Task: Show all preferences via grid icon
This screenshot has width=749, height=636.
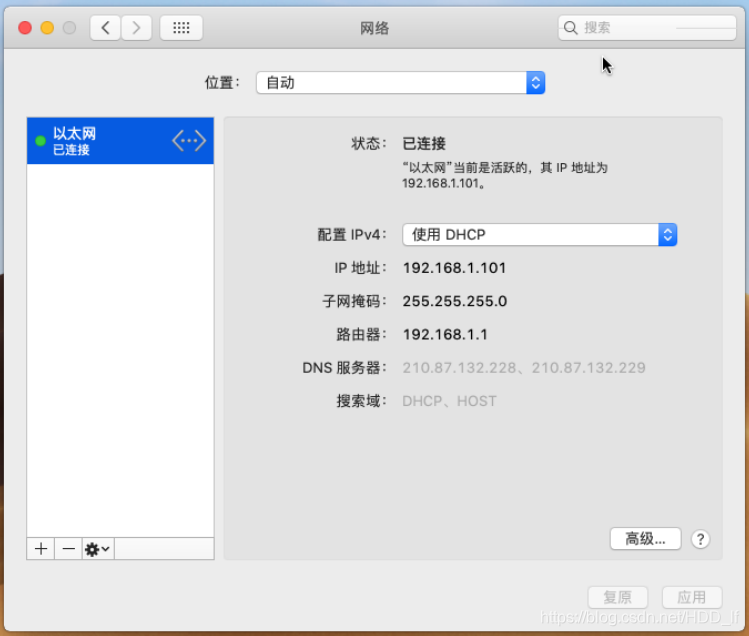Action: [x=181, y=28]
